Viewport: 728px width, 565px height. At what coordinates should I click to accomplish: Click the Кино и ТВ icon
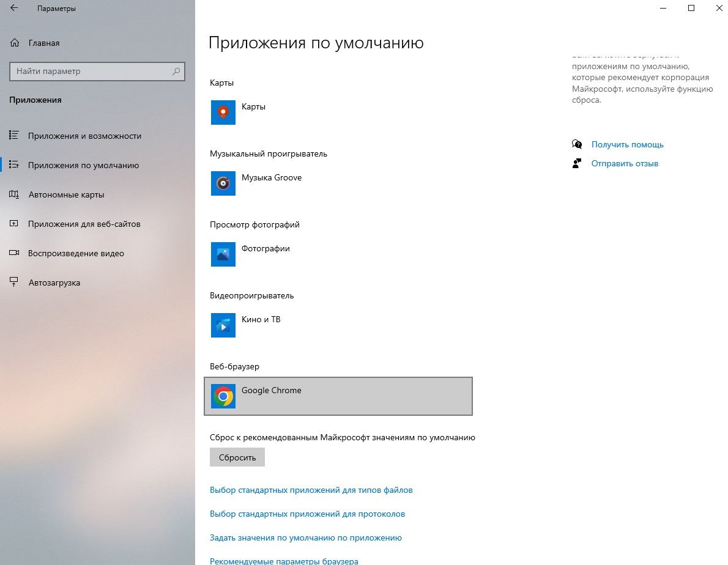(223, 325)
